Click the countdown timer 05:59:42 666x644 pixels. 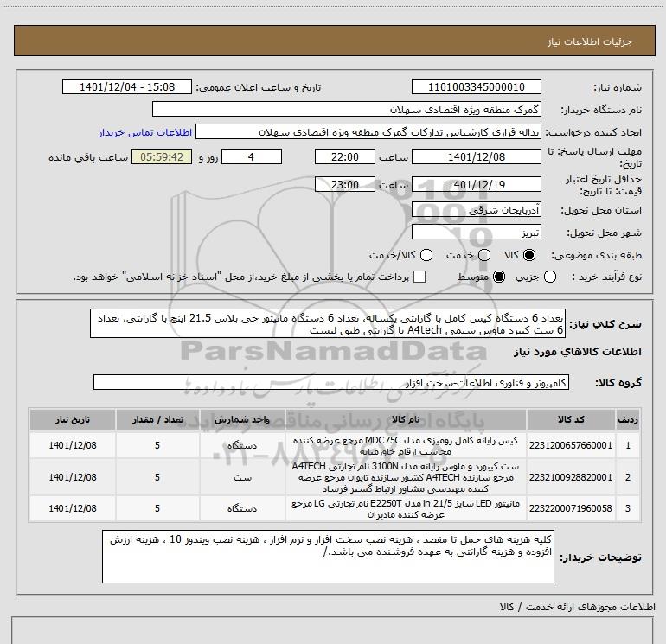pos(162,156)
